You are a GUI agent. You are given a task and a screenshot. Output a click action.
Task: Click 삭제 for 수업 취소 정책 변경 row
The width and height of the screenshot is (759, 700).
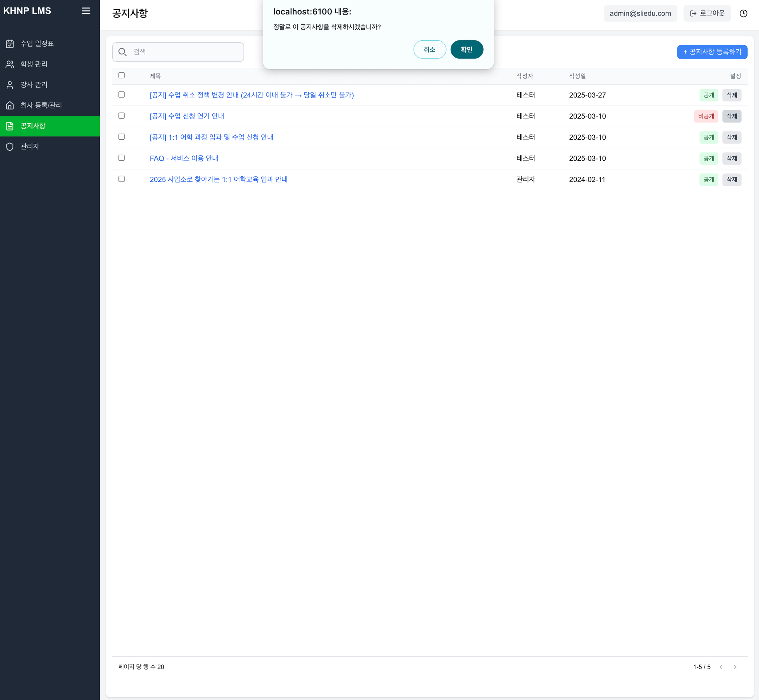click(x=732, y=95)
